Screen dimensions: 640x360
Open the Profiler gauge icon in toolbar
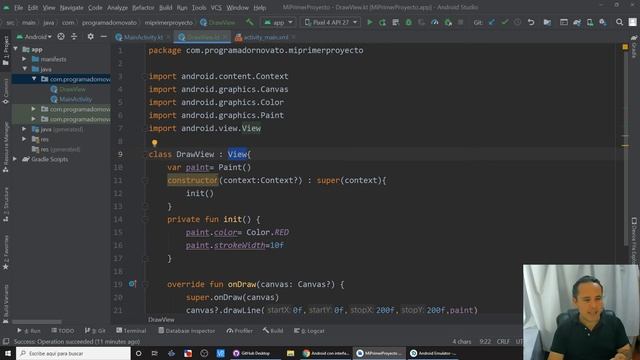click(x=435, y=22)
